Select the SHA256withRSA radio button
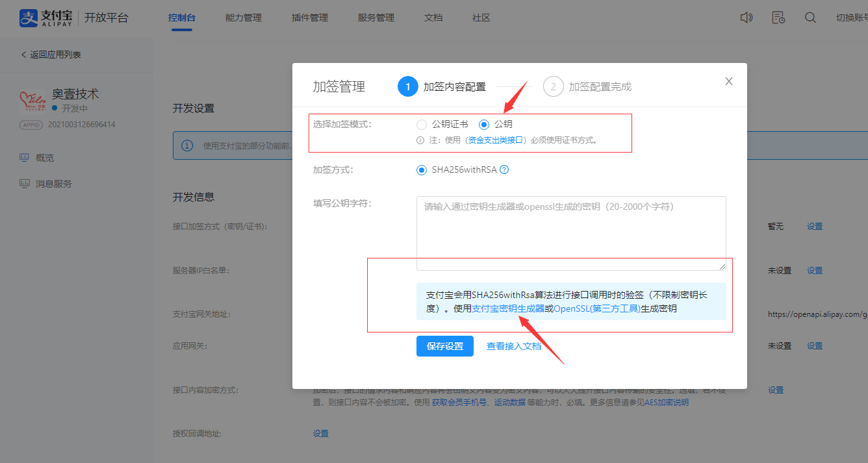 coord(422,170)
